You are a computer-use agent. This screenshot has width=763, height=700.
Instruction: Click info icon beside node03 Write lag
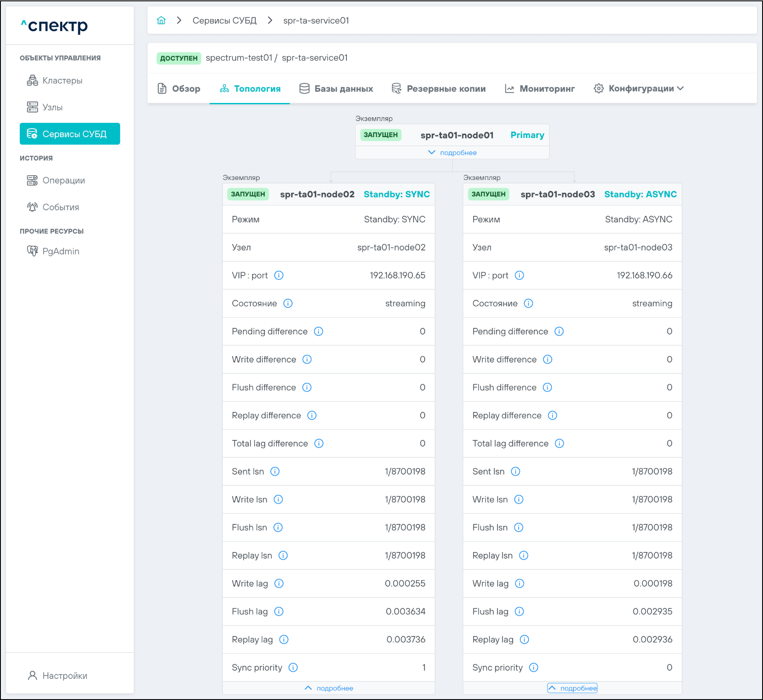tap(519, 584)
